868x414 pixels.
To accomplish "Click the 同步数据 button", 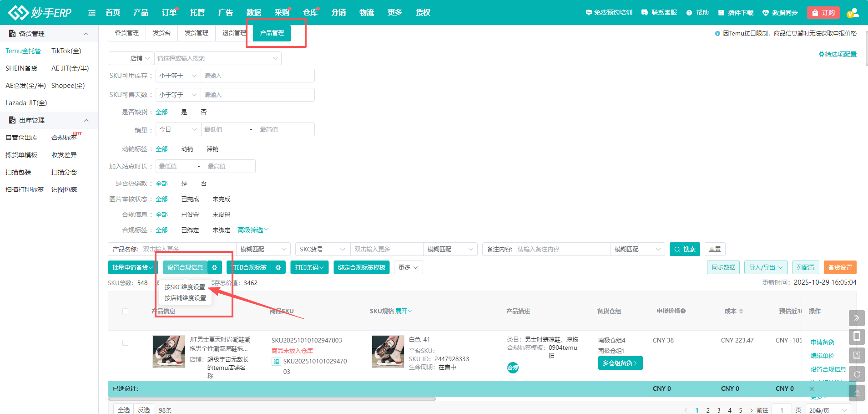I will (723, 267).
